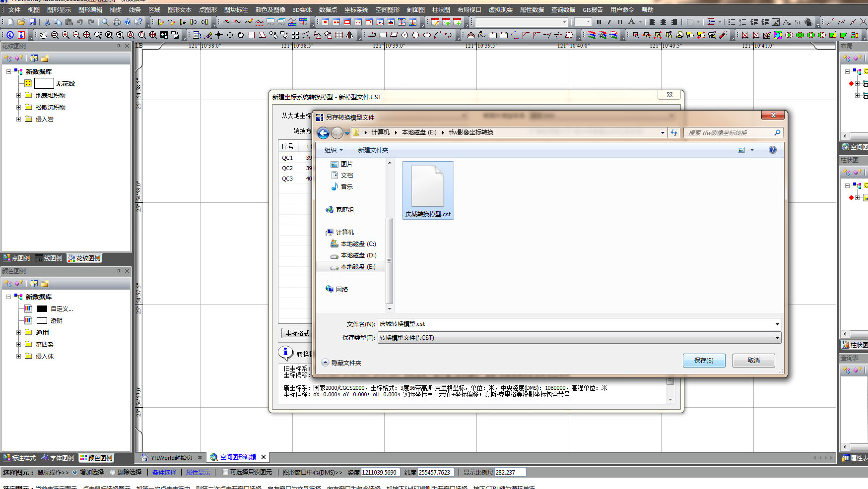Enable 可选择只读图元 checkbox
The height and width of the screenshot is (489, 868).
pos(225,472)
